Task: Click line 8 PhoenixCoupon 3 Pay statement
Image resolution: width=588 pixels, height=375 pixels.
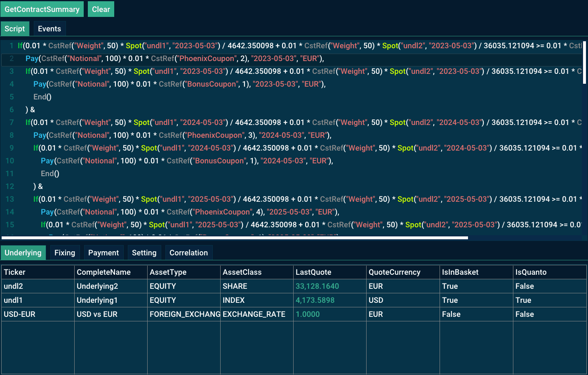Action: point(182,135)
